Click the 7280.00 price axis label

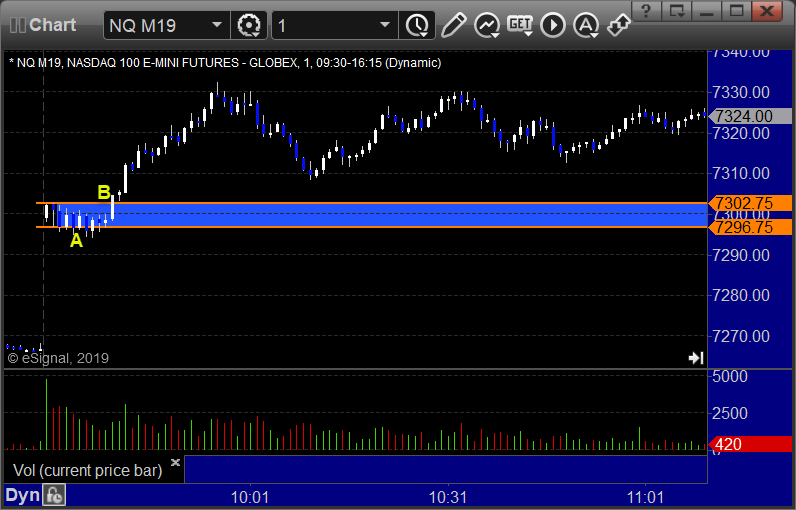741,295
